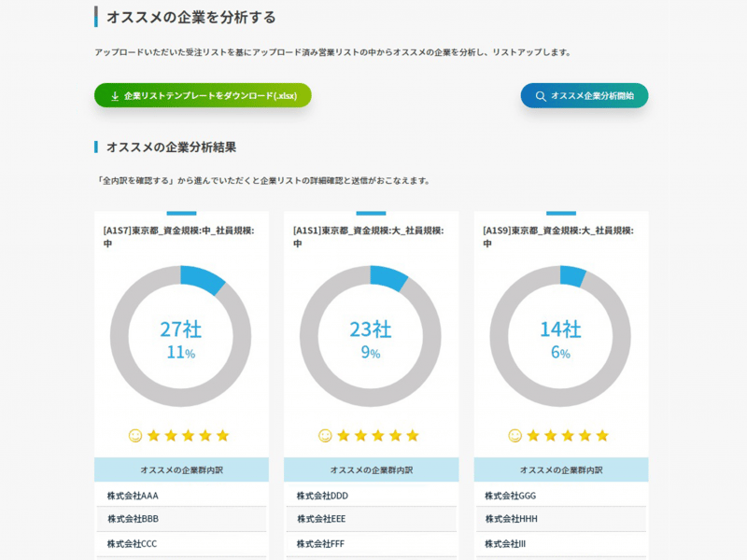The width and height of the screenshot is (747, 560).
Task: Start the オススメ企業分析開始 analysis
Action: click(x=585, y=96)
